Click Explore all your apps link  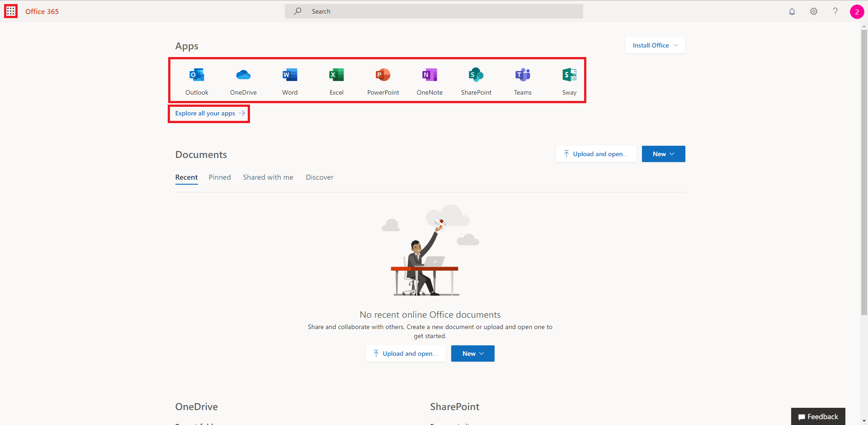(x=209, y=113)
